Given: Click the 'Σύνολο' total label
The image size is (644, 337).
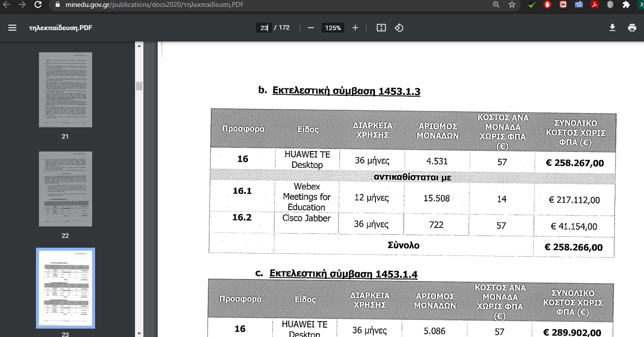Looking at the screenshot, I should pos(404,245).
